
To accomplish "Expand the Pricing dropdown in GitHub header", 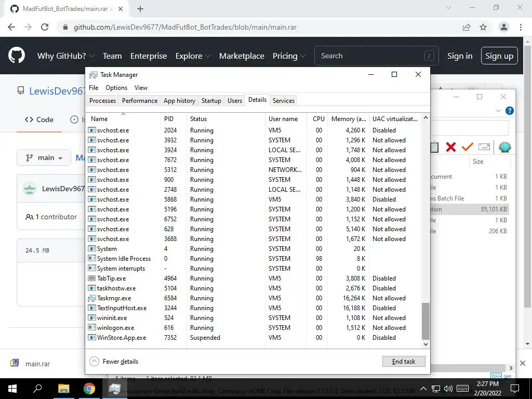I will click(x=289, y=56).
